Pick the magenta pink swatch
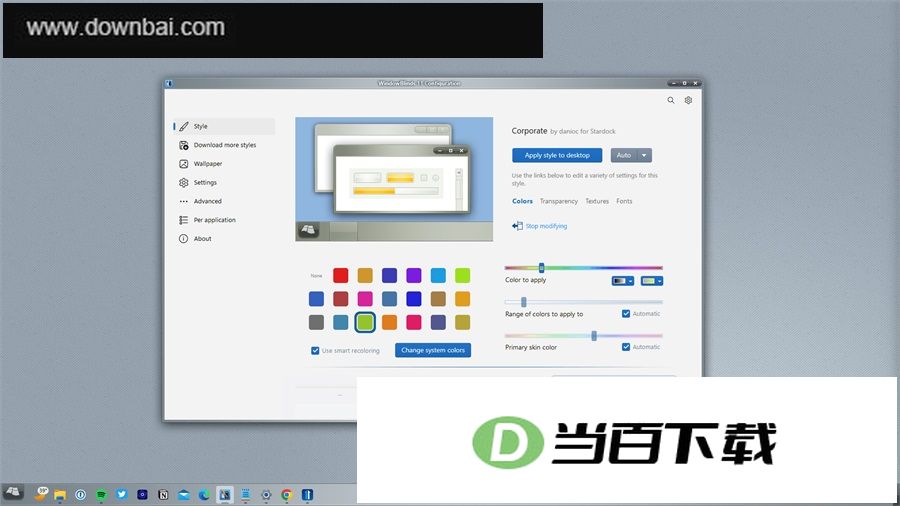This screenshot has height=506, width=900. coord(365,299)
